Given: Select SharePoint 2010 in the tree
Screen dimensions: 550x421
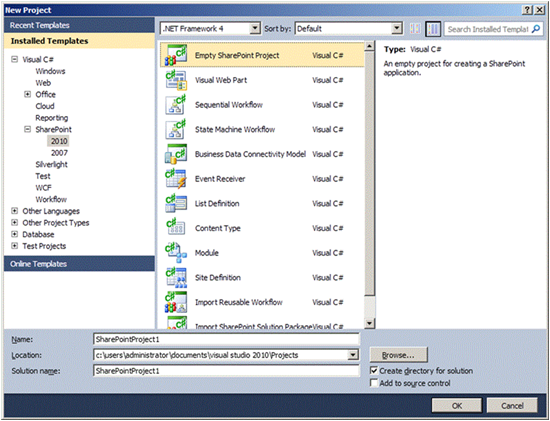Looking at the screenshot, I should pos(59,141).
